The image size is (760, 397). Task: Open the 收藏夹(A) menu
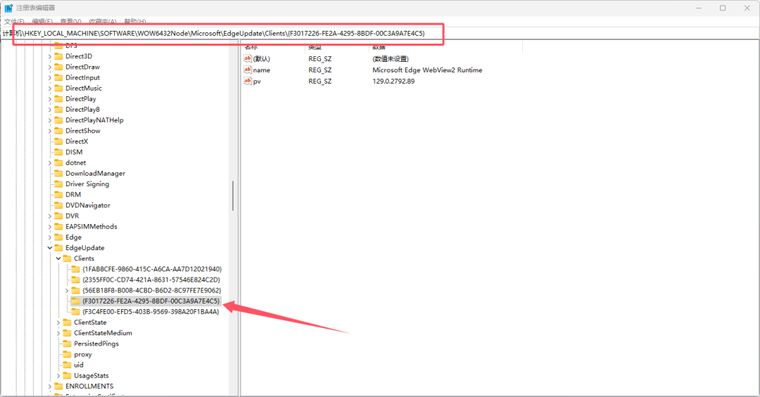click(103, 21)
